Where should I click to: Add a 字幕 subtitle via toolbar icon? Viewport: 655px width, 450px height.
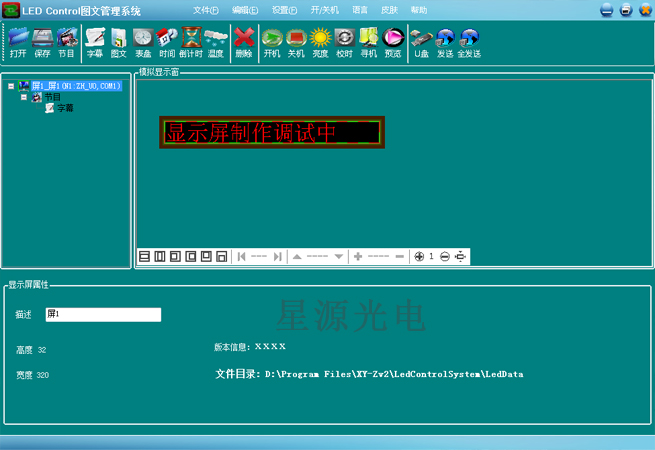95,42
